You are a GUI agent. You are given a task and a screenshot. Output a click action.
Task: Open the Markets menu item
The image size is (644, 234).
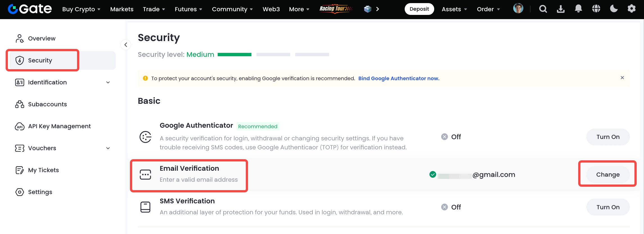[122, 9]
